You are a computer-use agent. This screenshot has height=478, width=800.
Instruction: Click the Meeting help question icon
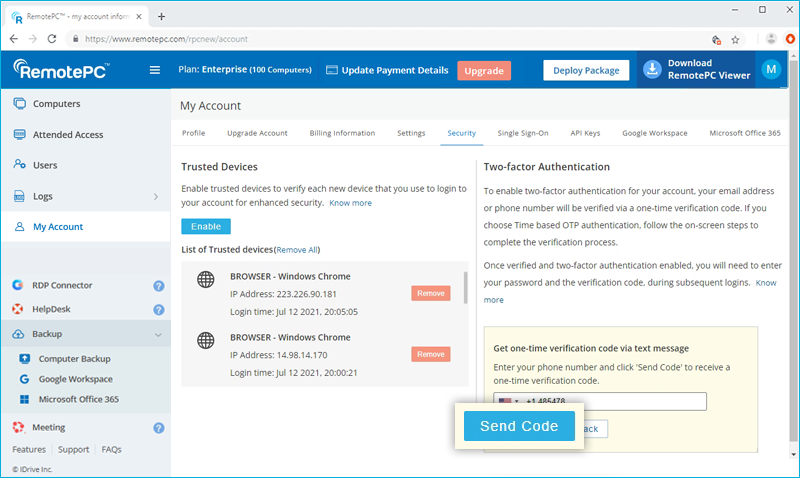158,428
